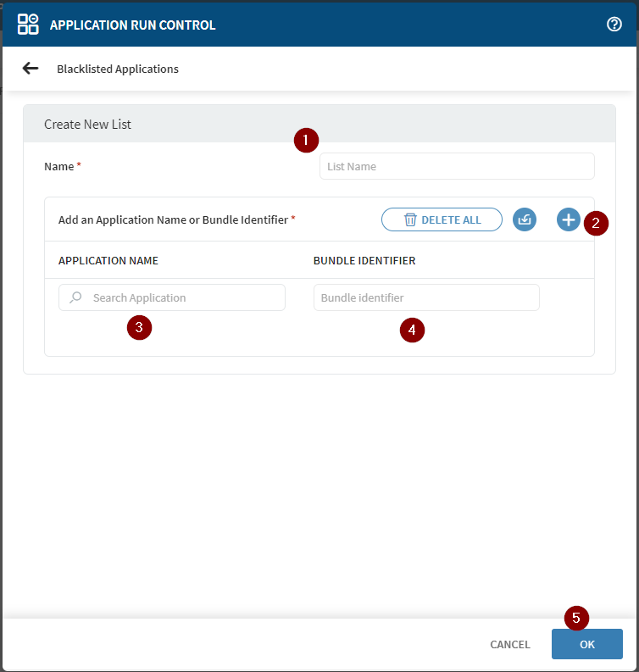Focus the List Name input field

point(457,166)
